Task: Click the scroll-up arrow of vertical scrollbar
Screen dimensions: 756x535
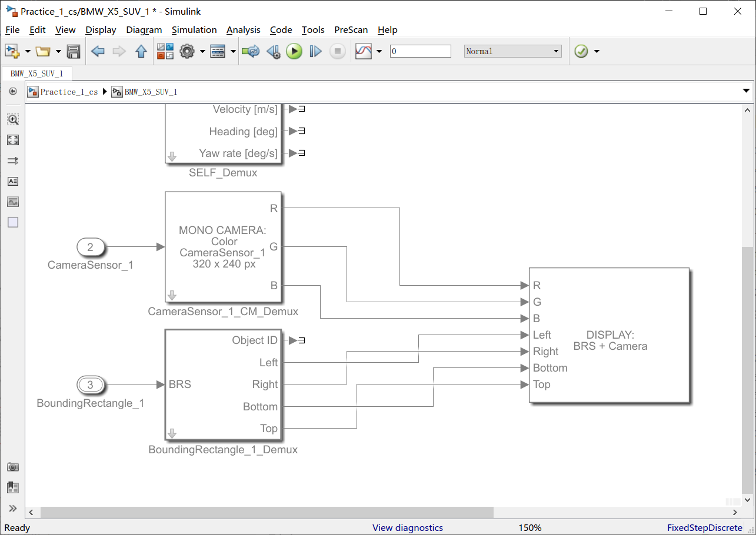Action: tap(747, 110)
